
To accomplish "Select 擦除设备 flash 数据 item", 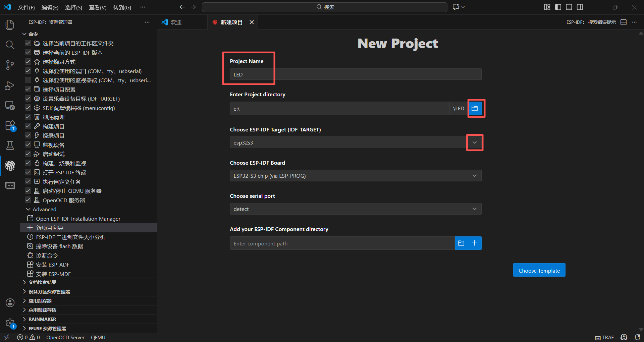I will (x=89, y=246).
